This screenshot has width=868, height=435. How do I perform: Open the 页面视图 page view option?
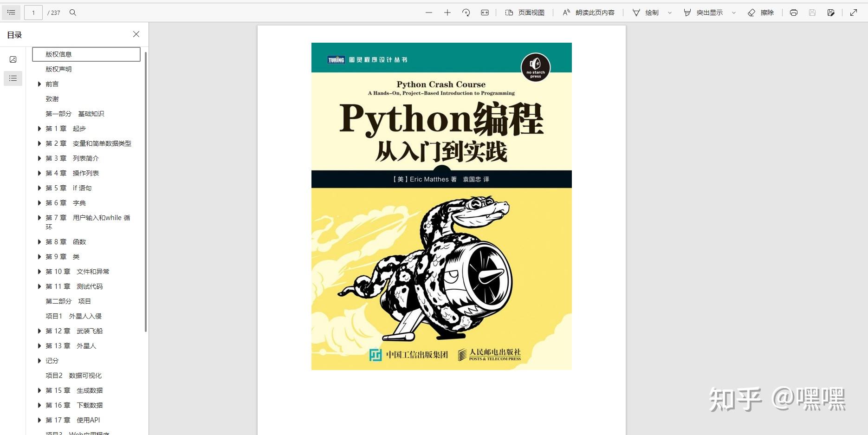(525, 13)
